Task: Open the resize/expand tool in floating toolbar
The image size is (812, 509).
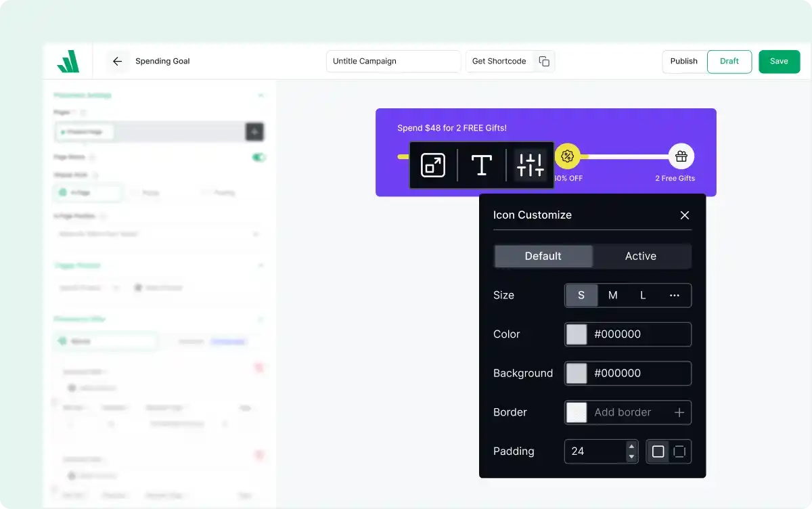Action: 433,165
